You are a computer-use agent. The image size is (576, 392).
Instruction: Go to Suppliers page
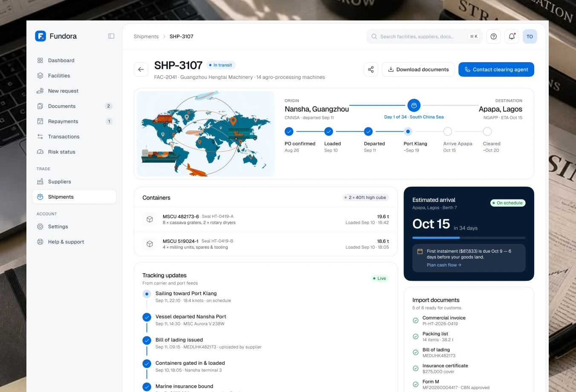click(74, 182)
